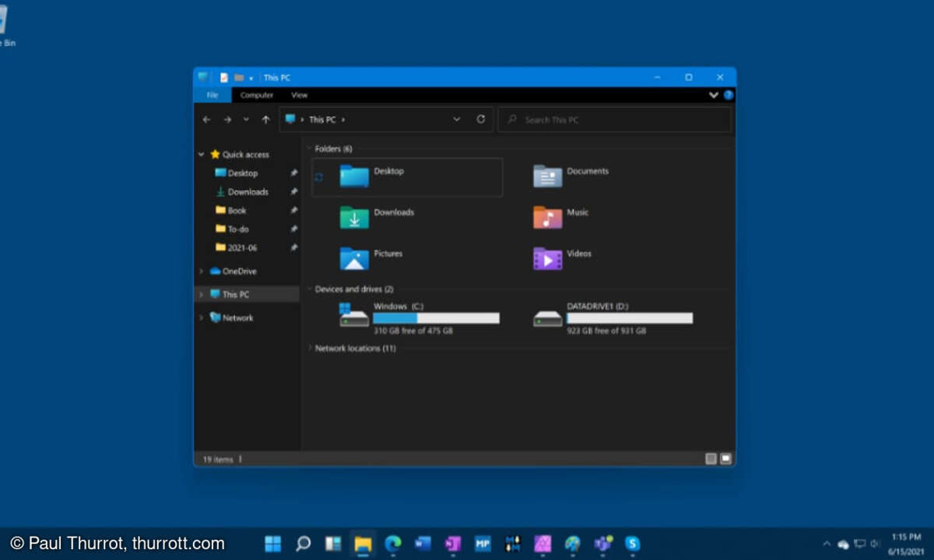Click the Search This PC field

[x=614, y=120]
